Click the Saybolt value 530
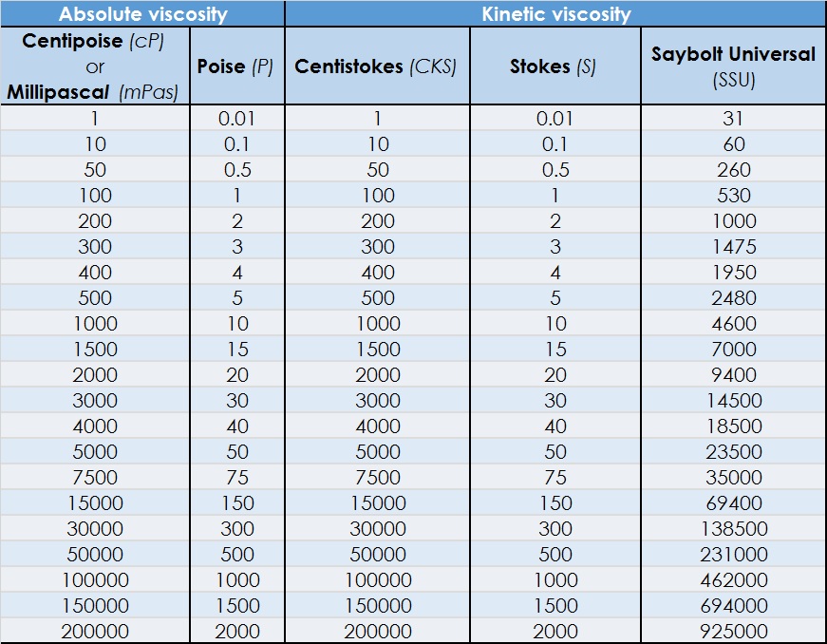This screenshot has width=827, height=644. click(734, 195)
